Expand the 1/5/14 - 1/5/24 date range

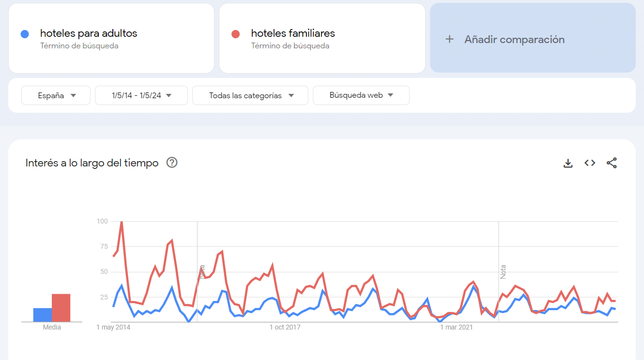[141, 95]
